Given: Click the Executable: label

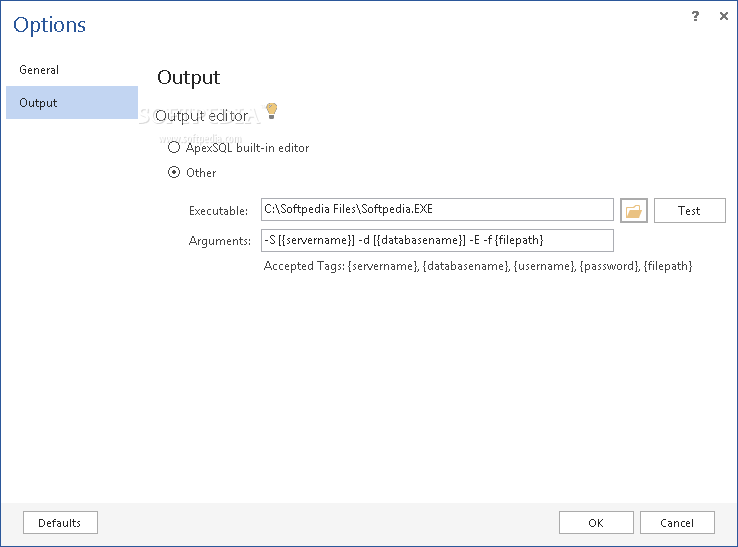Looking at the screenshot, I should click(x=218, y=211).
